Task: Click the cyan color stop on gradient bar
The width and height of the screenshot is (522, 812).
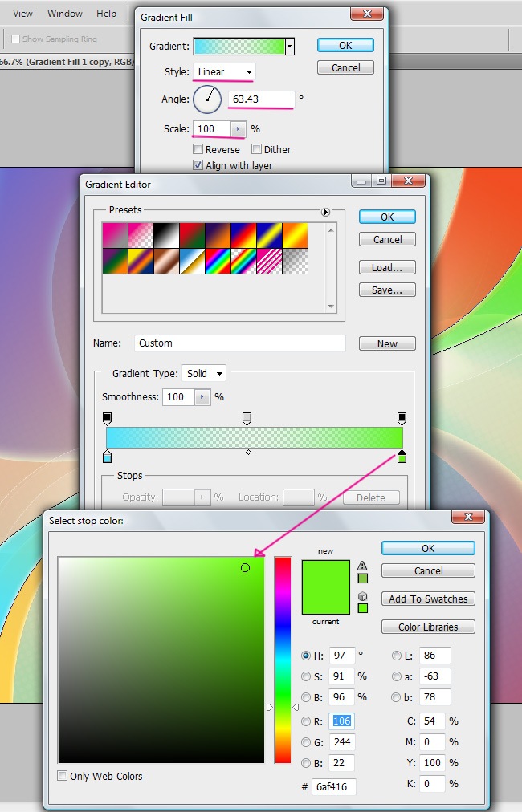Action: (108, 457)
